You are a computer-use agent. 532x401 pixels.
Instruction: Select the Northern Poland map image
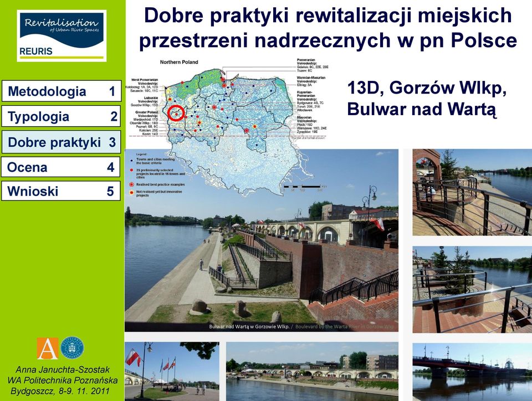click(227, 127)
